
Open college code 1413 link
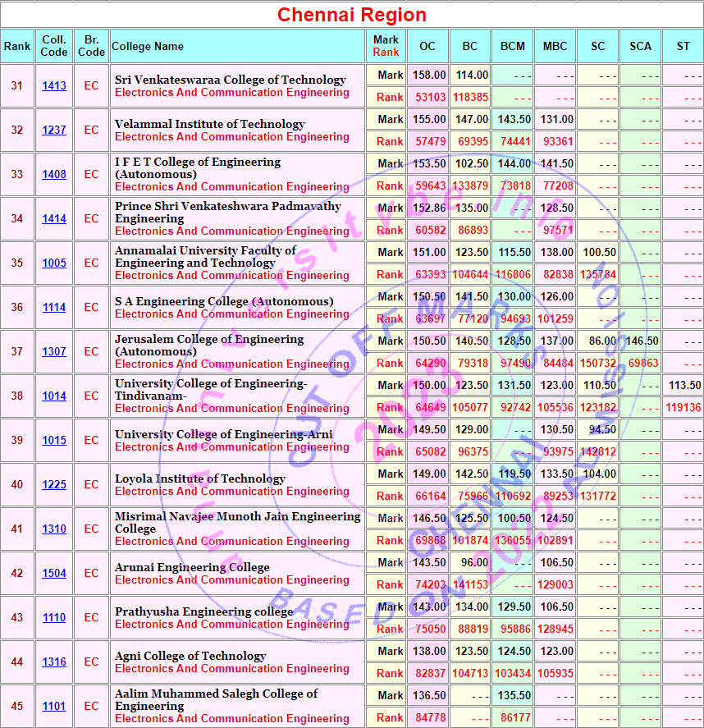point(54,86)
